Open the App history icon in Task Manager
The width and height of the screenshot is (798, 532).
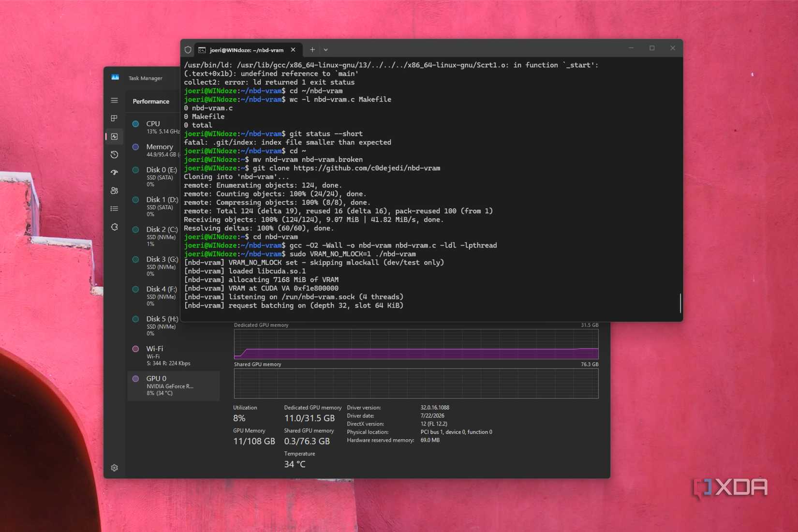(114, 155)
